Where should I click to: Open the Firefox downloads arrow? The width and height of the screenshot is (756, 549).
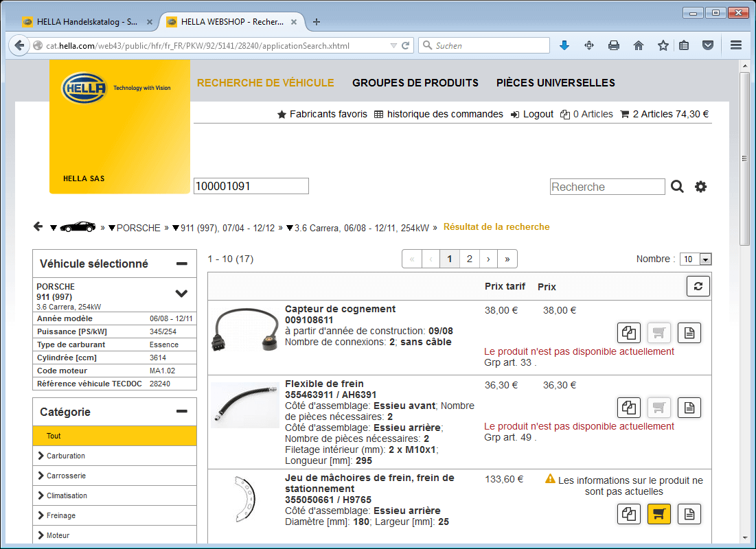point(564,46)
